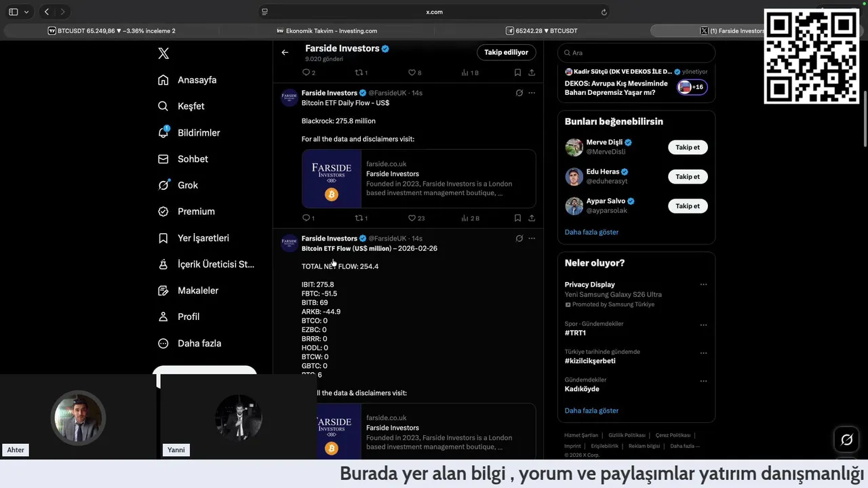Open farside.co.uk link card in Daily Flow post
The width and height of the screenshot is (868, 488).
(x=418, y=178)
